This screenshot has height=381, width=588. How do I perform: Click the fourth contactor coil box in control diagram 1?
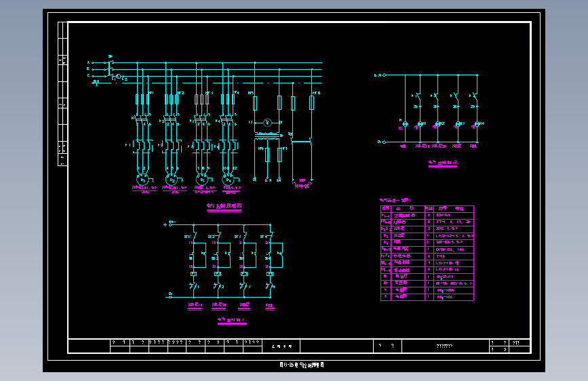click(x=270, y=274)
